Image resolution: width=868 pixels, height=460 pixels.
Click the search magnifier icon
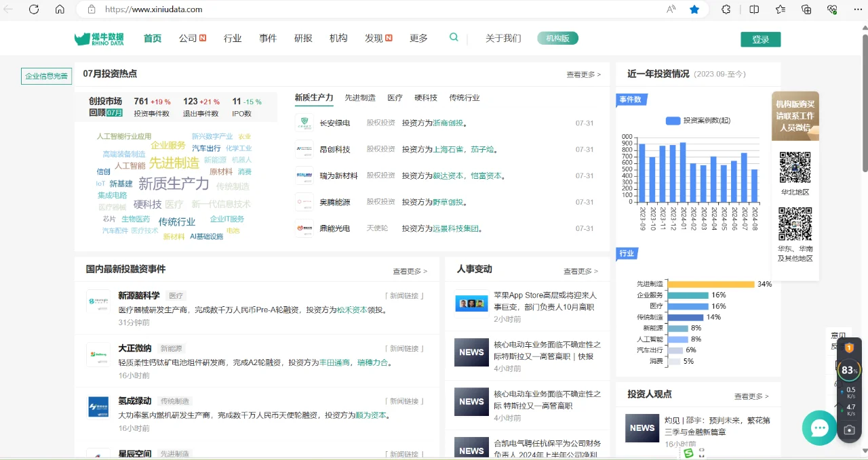pos(454,37)
